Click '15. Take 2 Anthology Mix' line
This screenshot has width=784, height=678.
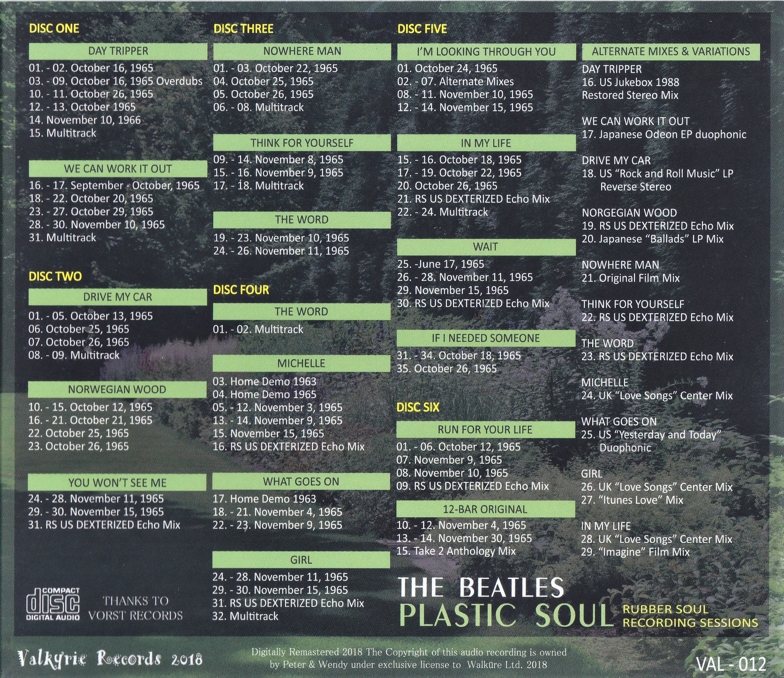(x=456, y=551)
